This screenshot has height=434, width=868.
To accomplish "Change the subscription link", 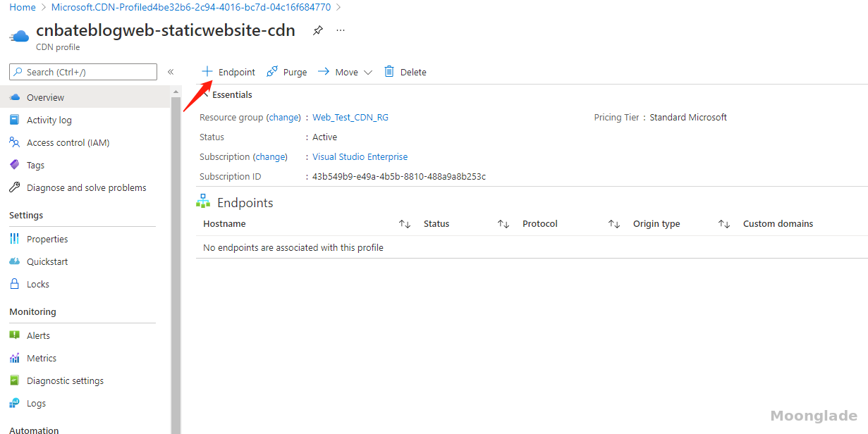I will coord(270,157).
